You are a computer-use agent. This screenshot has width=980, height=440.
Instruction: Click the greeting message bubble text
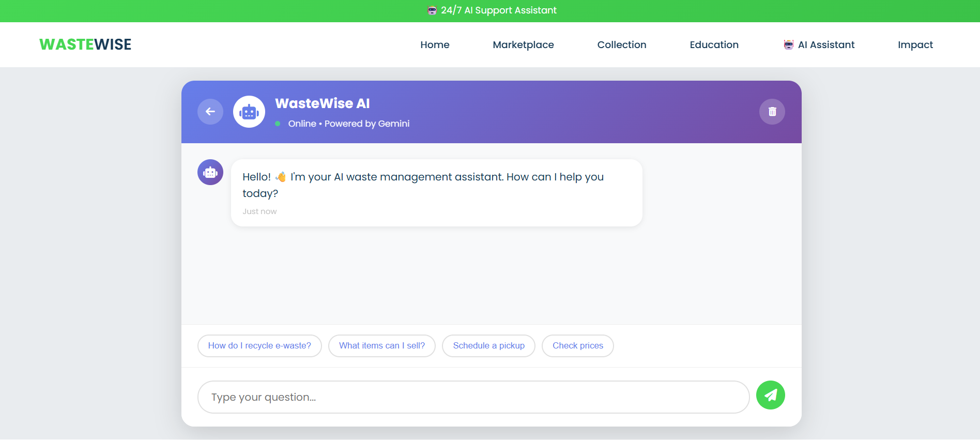pyautogui.click(x=423, y=185)
